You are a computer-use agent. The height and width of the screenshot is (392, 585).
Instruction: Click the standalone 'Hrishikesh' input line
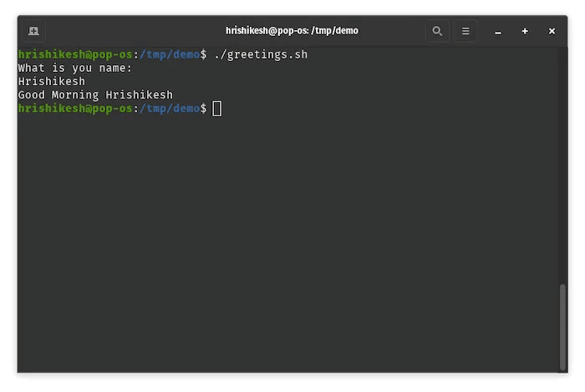click(52, 82)
